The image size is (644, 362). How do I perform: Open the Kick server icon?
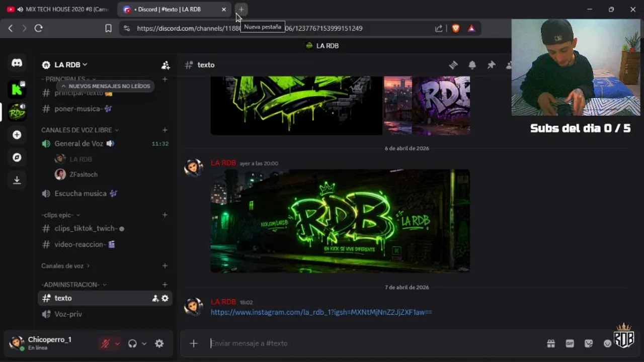(17, 89)
